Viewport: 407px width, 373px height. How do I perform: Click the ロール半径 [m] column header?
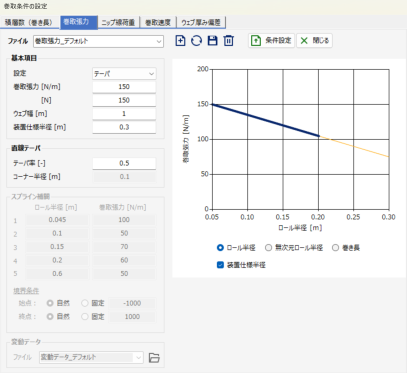(x=56, y=207)
